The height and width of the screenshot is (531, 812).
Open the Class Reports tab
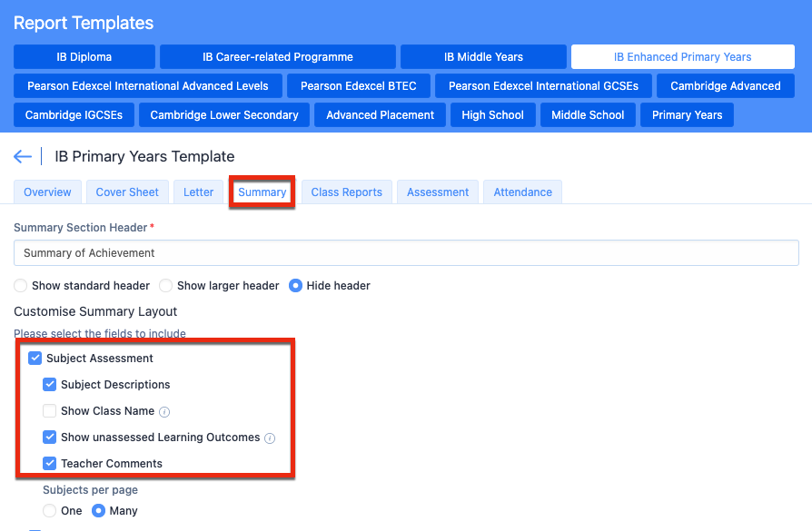click(346, 192)
